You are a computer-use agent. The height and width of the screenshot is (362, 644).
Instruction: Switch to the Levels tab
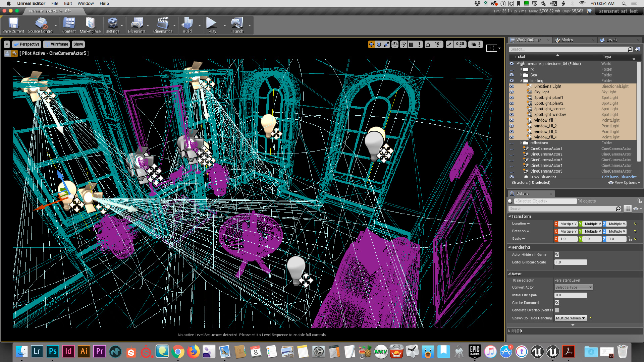611,40
